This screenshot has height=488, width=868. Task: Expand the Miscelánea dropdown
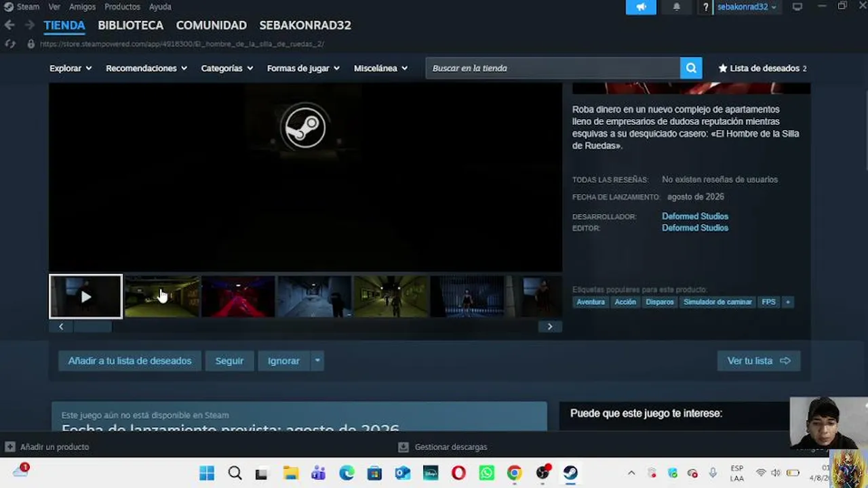(x=381, y=68)
